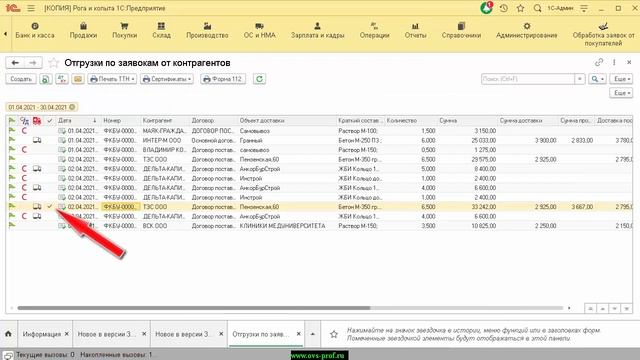Open favorites star in the title bar

point(520,8)
